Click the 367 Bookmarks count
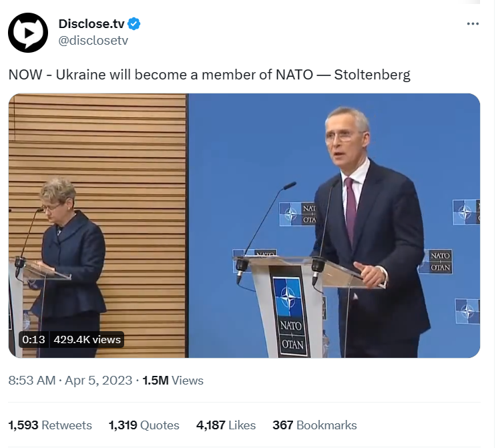The width and height of the screenshot is (496, 448). coord(314,425)
